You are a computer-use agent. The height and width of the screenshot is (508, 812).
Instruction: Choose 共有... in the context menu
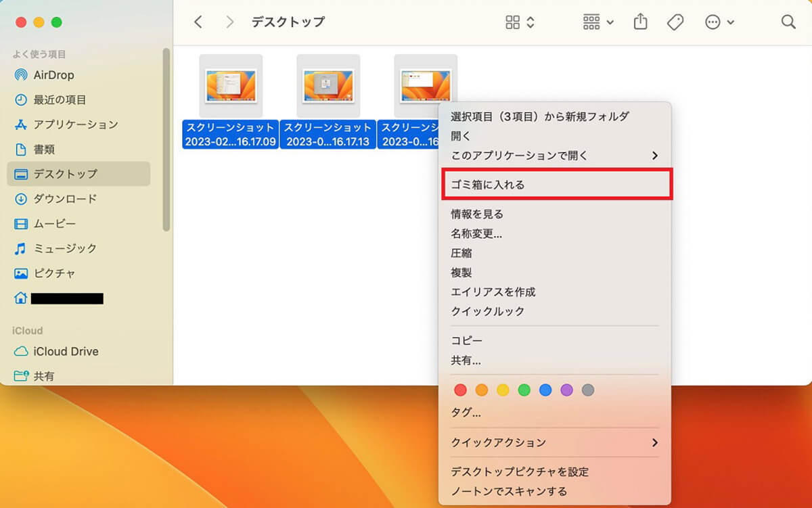[555, 361]
